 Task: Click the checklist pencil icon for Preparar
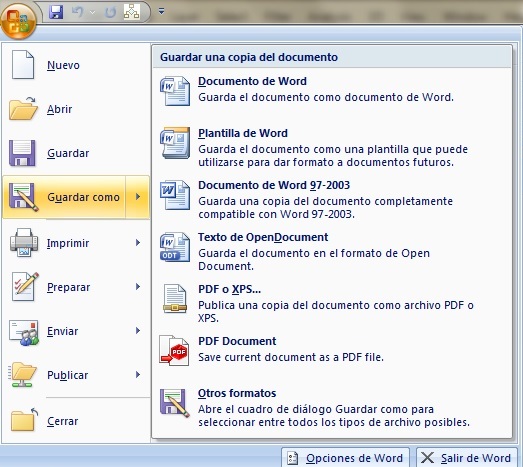coord(25,287)
